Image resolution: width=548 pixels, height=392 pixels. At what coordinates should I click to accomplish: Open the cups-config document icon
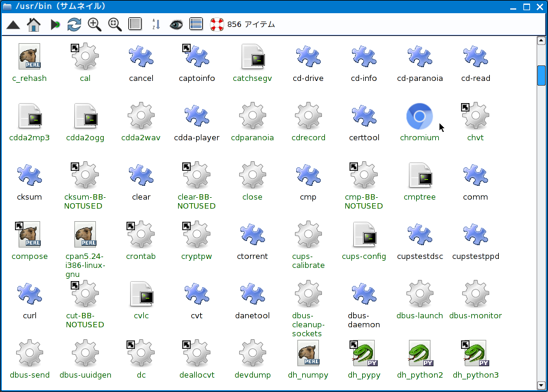tap(364, 234)
